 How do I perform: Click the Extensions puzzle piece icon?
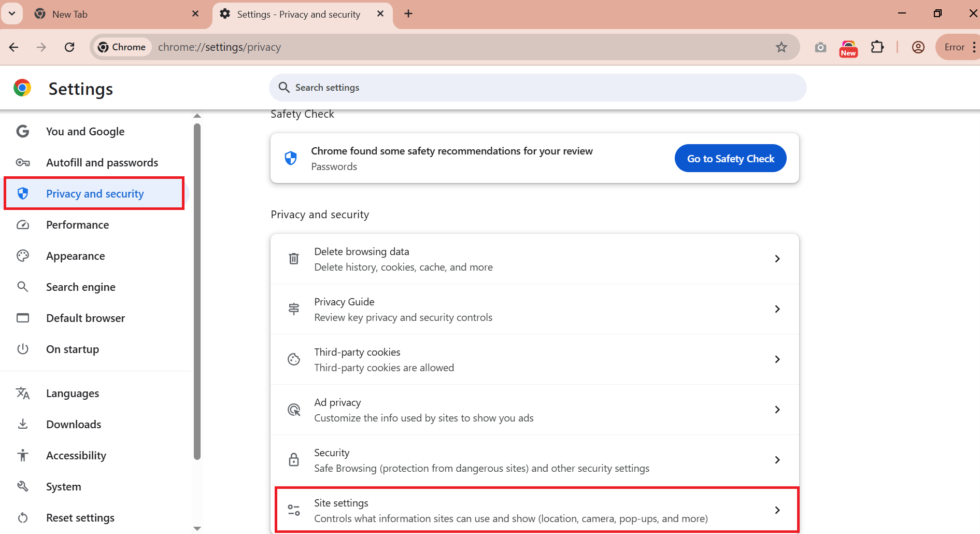pyautogui.click(x=877, y=47)
